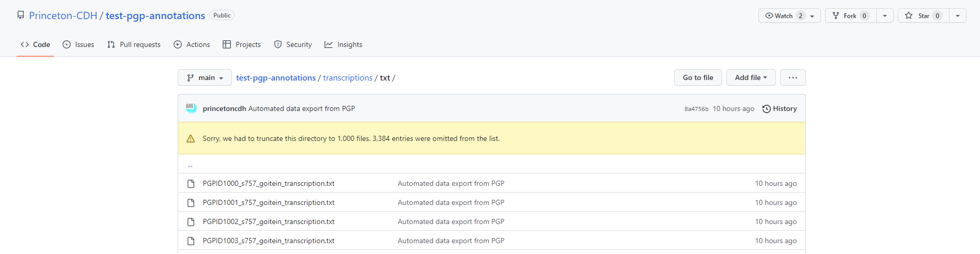This screenshot has height=254, width=980.
Task: Open commit message link in PGPID1003 row
Action: [451, 241]
